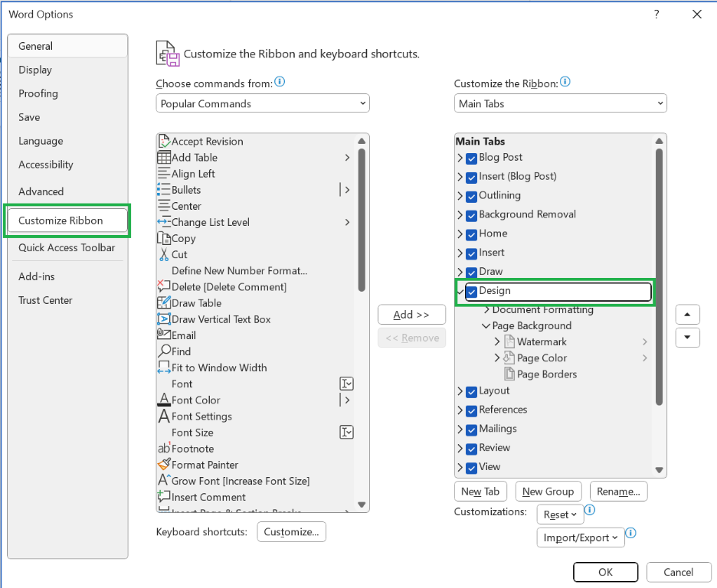
Task: Click the Add >> button
Action: (x=411, y=315)
